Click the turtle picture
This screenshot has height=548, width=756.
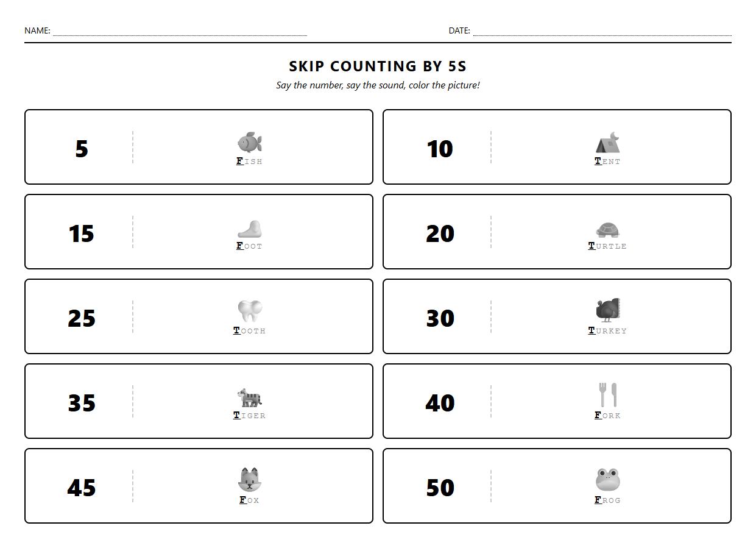pos(607,229)
